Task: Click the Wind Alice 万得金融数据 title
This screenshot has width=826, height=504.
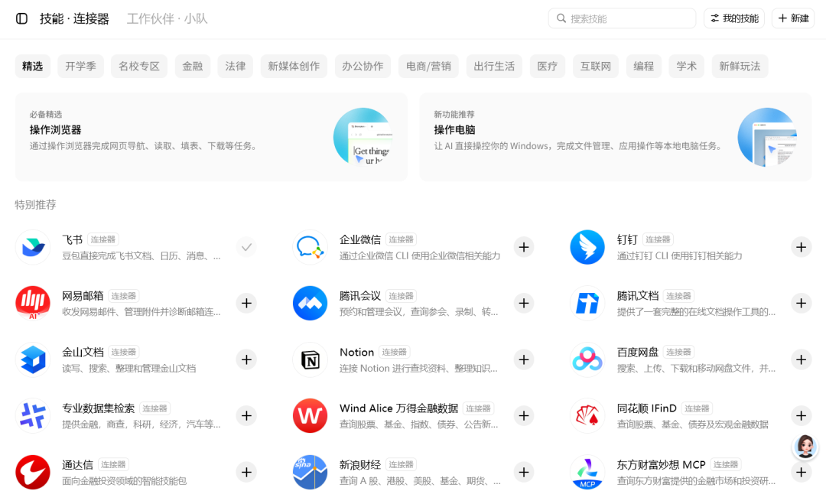Action: pos(398,408)
